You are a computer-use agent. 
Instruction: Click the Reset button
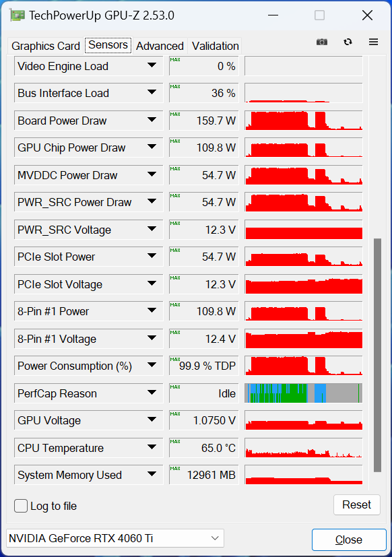(356, 504)
